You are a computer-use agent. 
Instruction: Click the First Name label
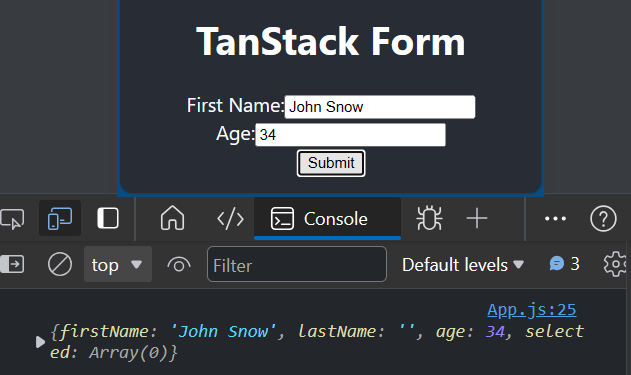coord(235,106)
